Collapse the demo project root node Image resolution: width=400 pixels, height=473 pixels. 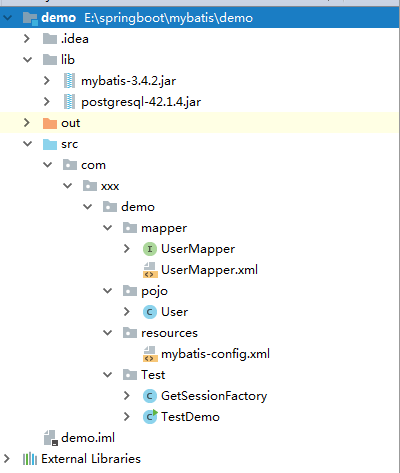click(x=7, y=18)
